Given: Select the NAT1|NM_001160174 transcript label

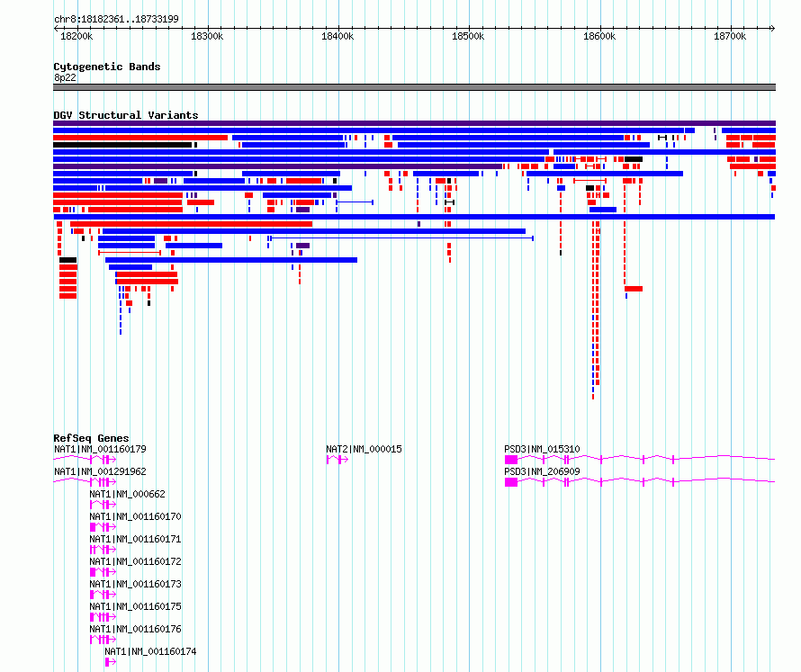Looking at the screenshot, I should (x=150, y=651).
